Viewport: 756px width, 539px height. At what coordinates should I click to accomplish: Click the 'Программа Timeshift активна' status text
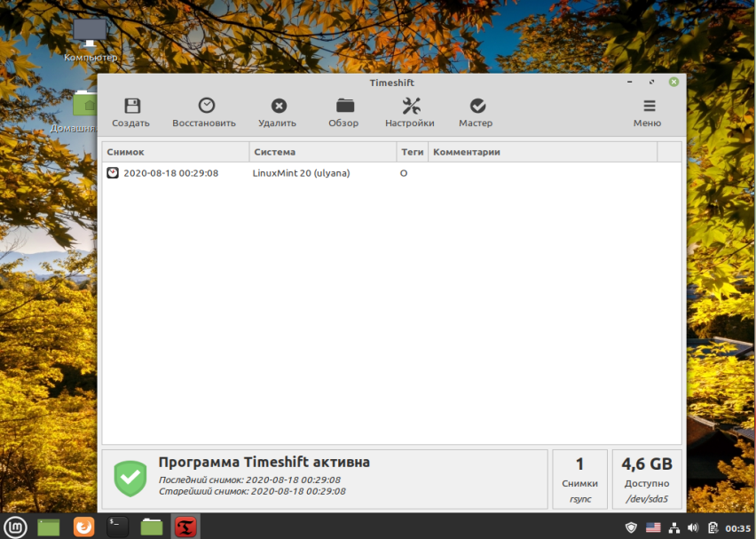pos(264,462)
